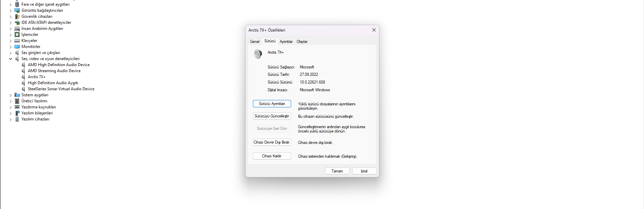Click the İnsan Arabirim Aygıtları icon

pos(17,29)
